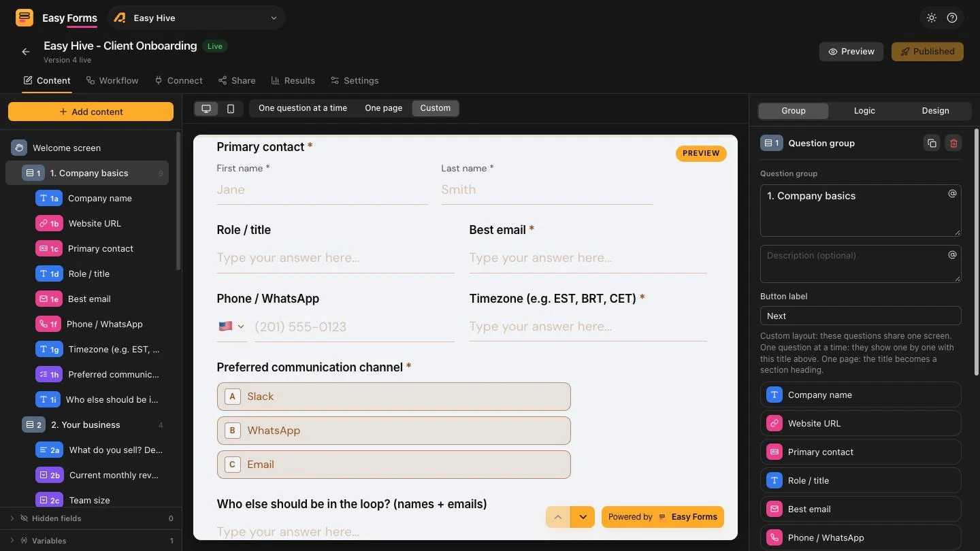Expand the Hidden fields section
The image size is (980, 551).
(x=91, y=518)
